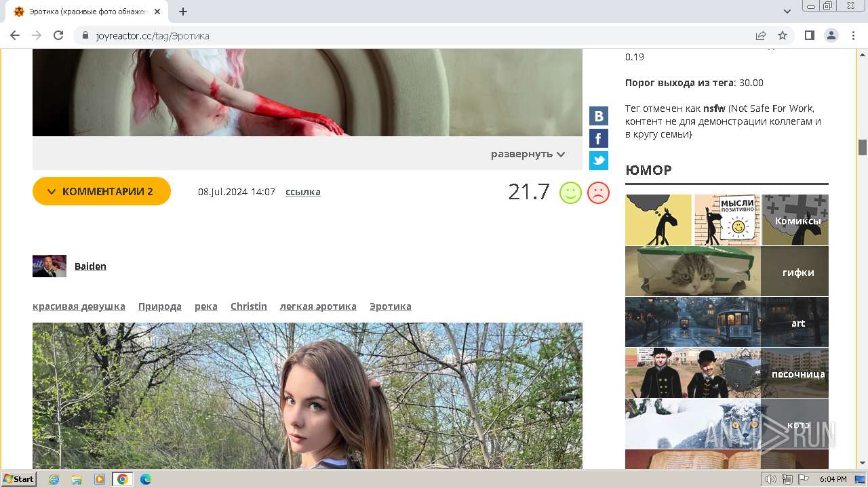Screen dimensions: 868x488
Task: Click the page vertical scrollbar thumb
Action: [863, 147]
